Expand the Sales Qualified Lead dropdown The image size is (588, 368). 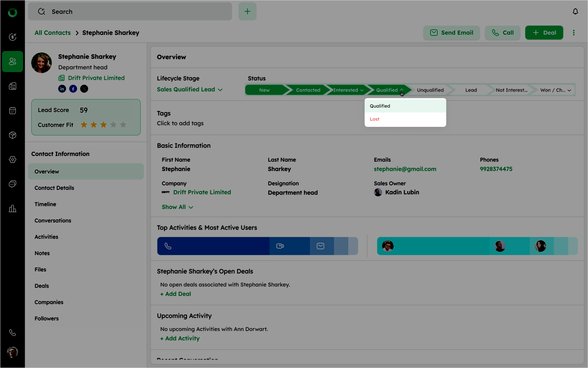tap(190, 90)
